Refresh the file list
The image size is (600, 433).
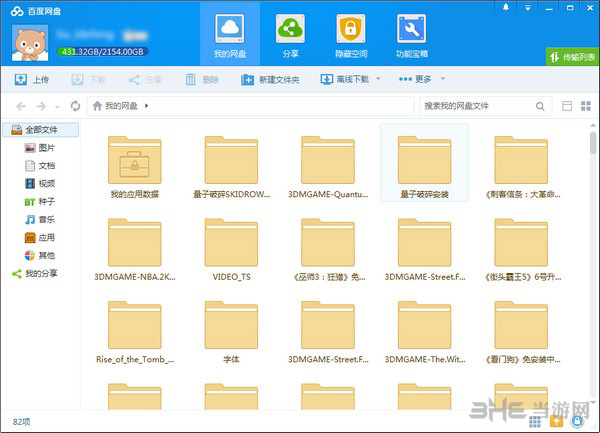75,106
